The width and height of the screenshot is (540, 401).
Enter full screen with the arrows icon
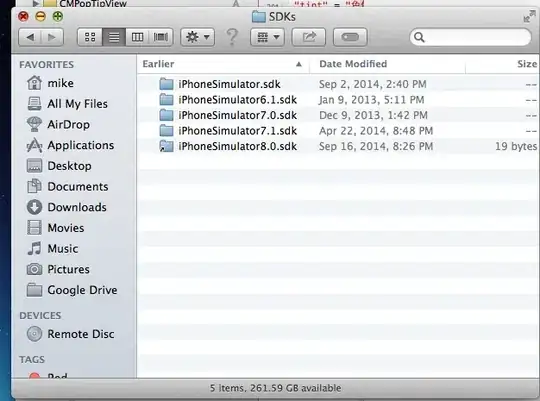pos(529,16)
